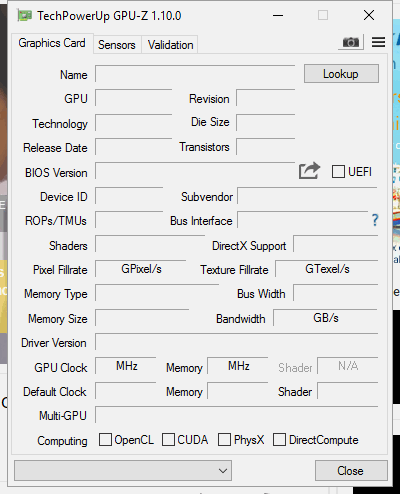Click the Name text field
The width and height of the screenshot is (400, 494).
click(195, 74)
